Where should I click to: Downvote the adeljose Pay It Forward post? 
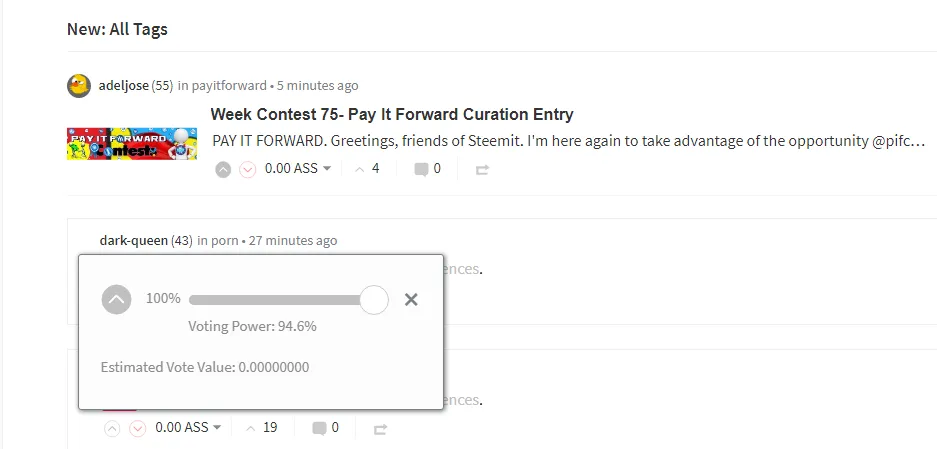click(247, 170)
